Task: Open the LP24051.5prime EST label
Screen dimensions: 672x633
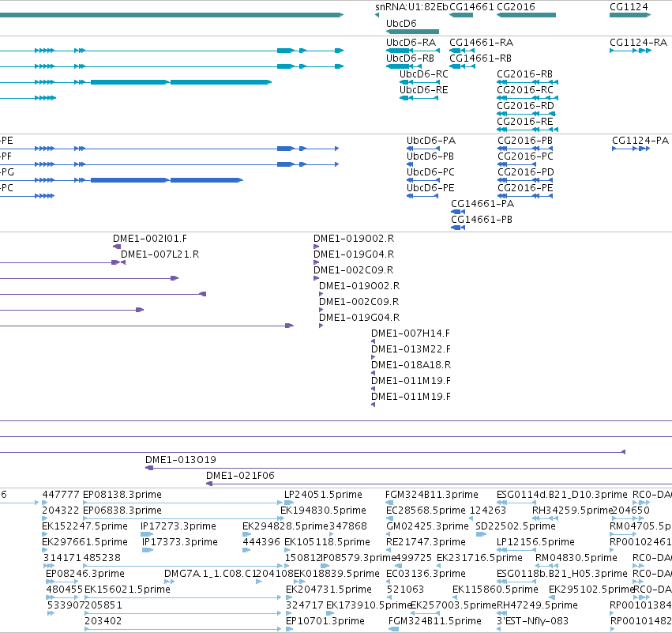Action: pyautogui.click(x=323, y=495)
